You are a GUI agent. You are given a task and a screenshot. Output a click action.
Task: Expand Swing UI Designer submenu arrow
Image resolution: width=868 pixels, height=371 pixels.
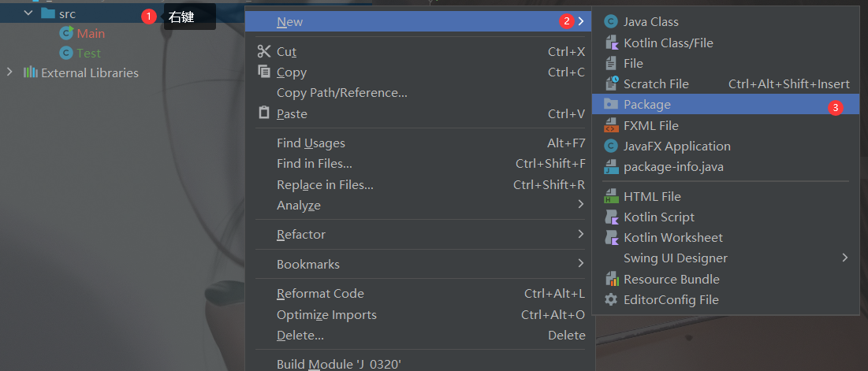845,258
